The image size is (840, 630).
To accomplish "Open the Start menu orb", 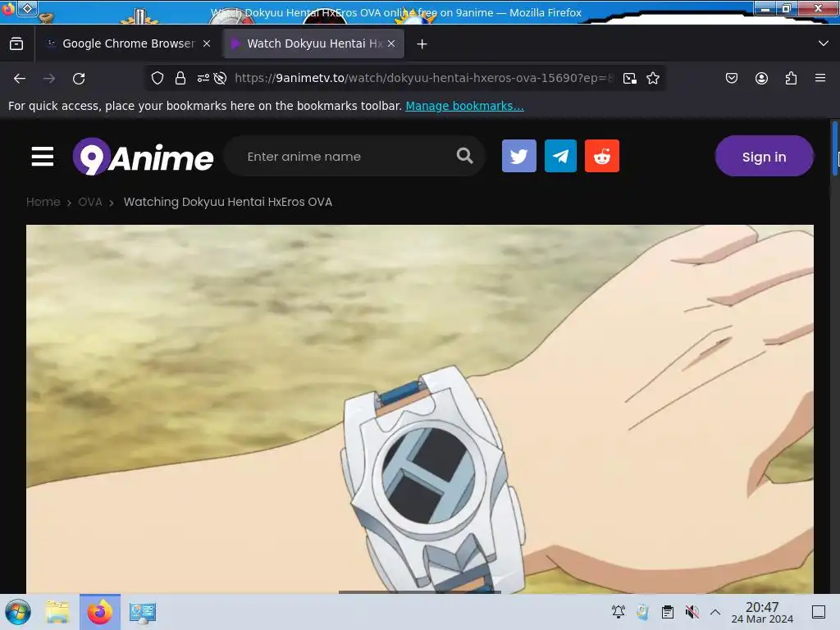I will 18,612.
